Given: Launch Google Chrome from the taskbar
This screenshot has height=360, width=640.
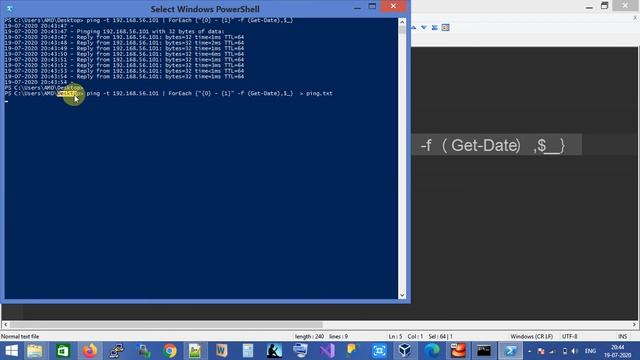Looking at the screenshot, I should point(170,351).
